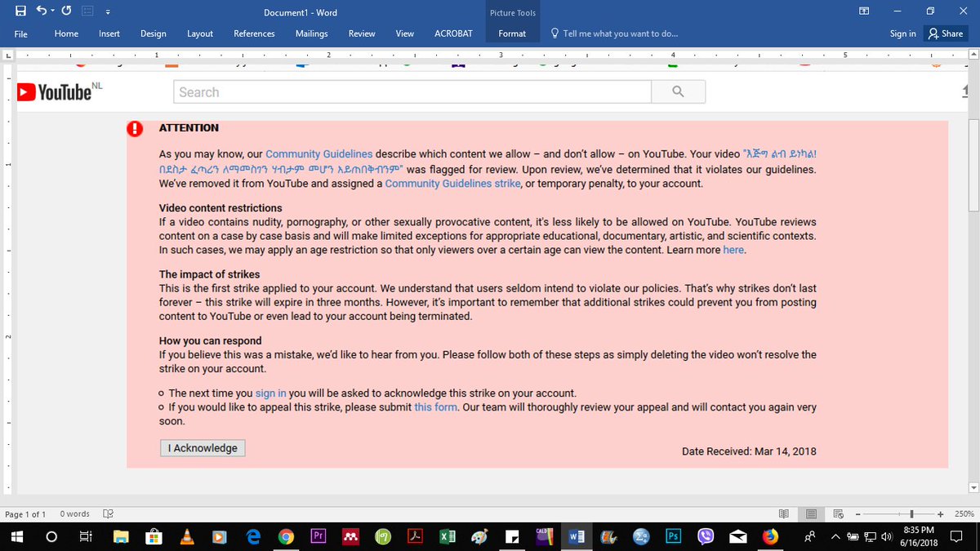The width and height of the screenshot is (980, 551).
Task: Open the volume control in tray
Action: tap(887, 537)
